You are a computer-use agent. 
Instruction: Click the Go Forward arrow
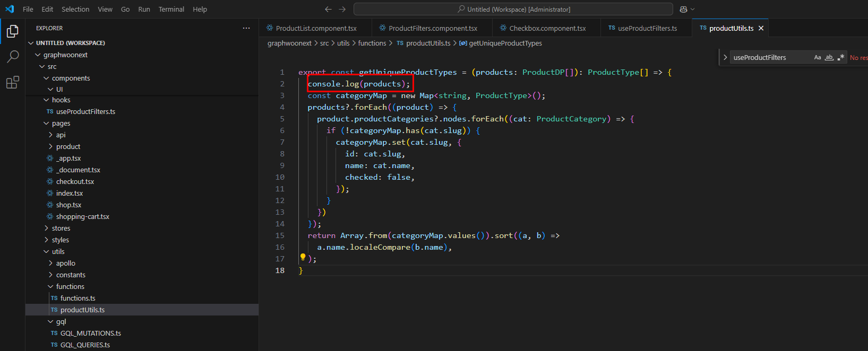click(x=342, y=9)
